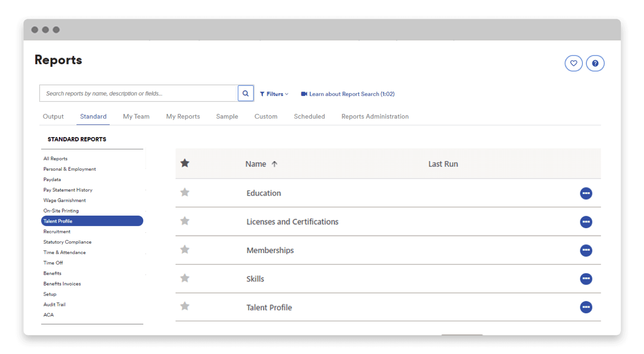This screenshot has width=644, height=354.
Task: Choose Wage Garnishment in sidebar
Action: pos(65,200)
